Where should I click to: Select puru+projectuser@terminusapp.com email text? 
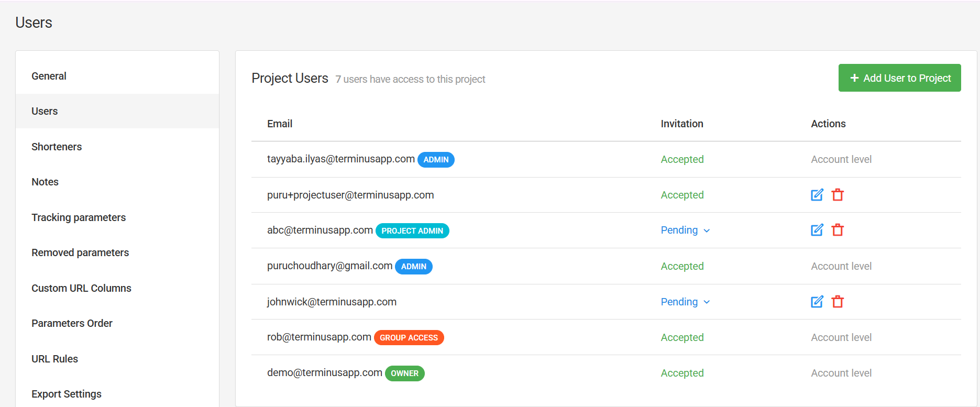(350, 195)
